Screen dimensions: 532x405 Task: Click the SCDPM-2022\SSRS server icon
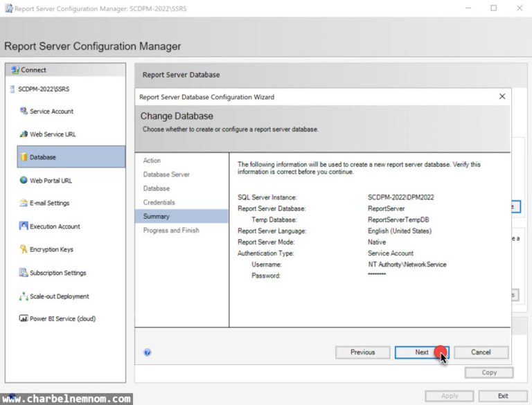pos(12,89)
